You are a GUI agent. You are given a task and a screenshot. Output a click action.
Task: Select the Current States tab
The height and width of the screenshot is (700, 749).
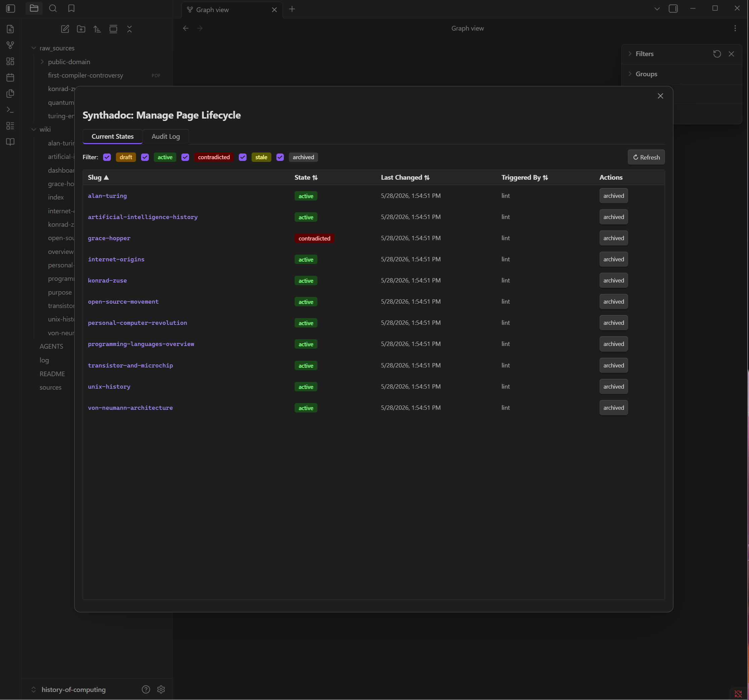tap(113, 136)
